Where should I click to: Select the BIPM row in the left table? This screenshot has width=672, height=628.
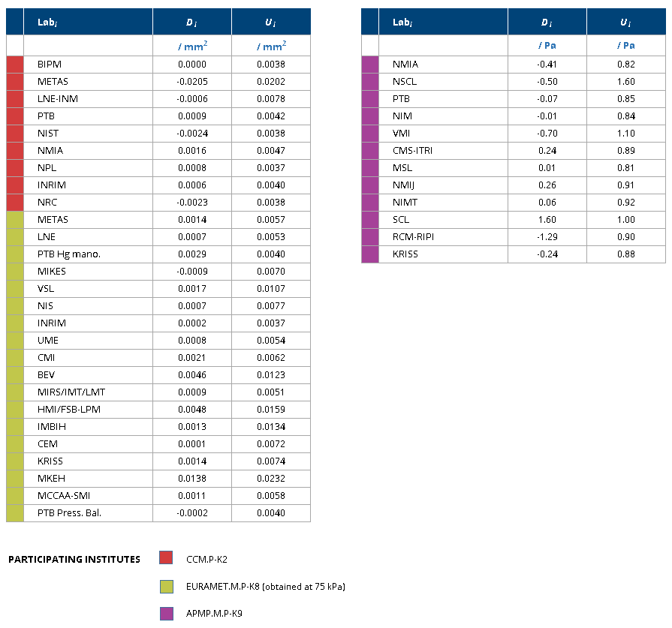[158, 65]
